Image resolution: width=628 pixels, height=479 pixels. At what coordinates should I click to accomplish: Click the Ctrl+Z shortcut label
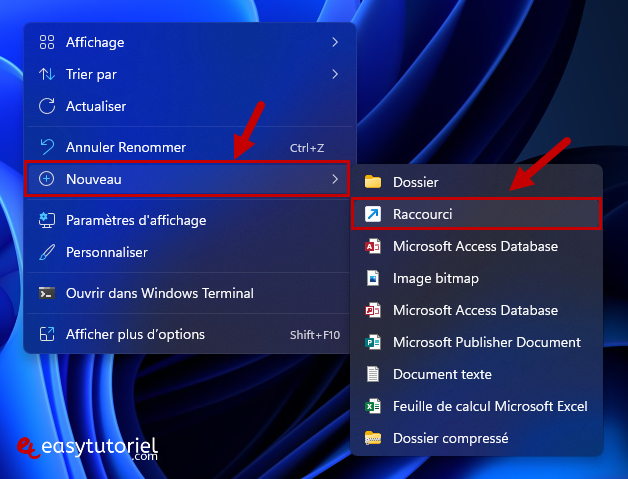307,148
